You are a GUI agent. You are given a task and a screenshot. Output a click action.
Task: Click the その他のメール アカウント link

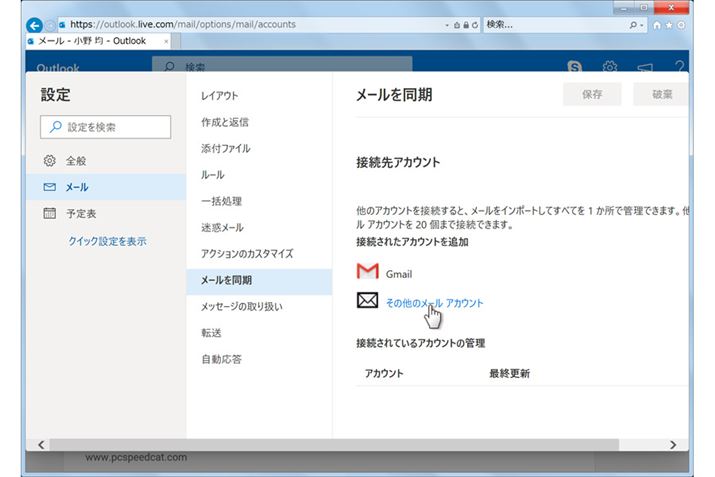pos(434,303)
